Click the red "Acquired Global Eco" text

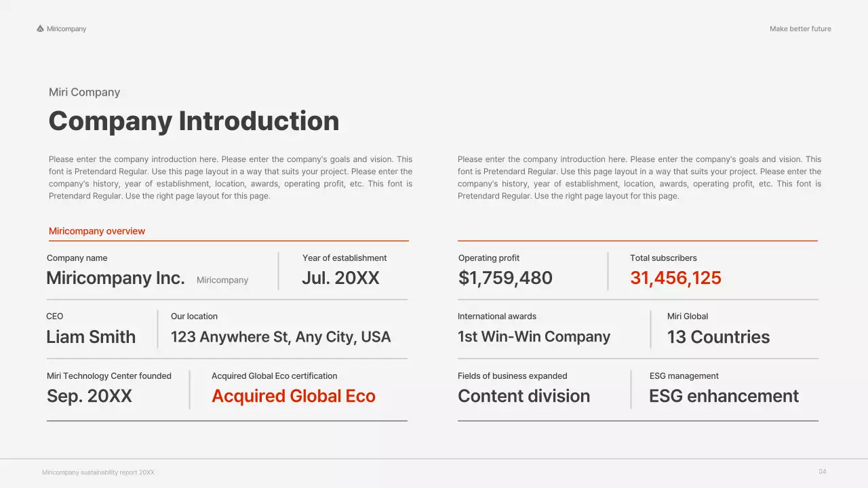pyautogui.click(x=294, y=396)
